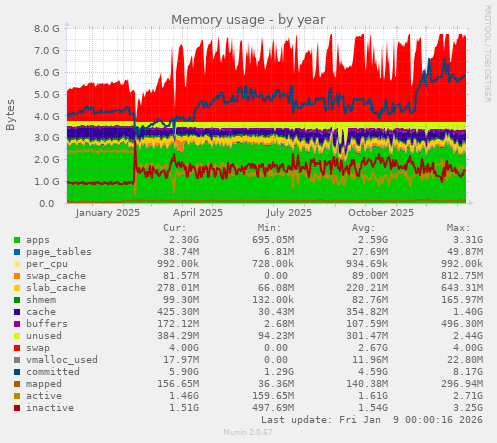Click the orange swap_cache legend swatch
The image size is (497, 443).
tap(17, 276)
